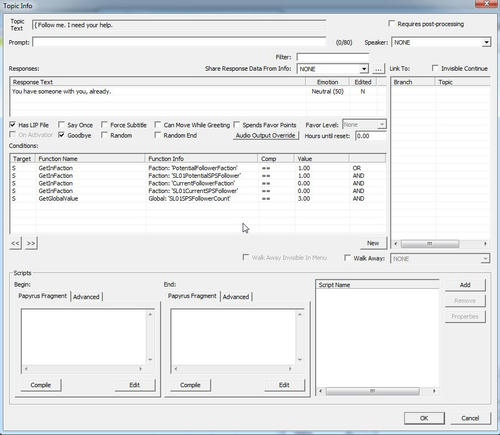Image resolution: width=500 pixels, height=435 pixels.
Task: Select Papyrus Fragment tab under End script
Action: (192, 296)
